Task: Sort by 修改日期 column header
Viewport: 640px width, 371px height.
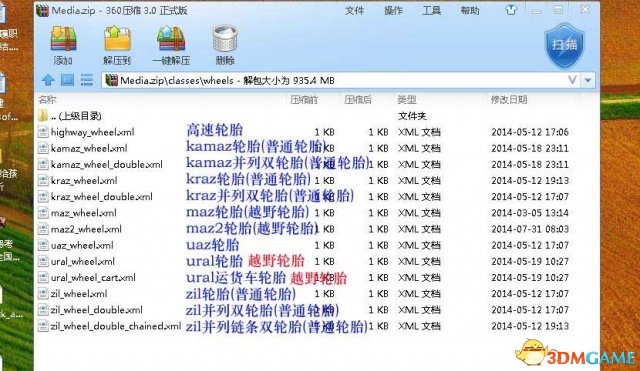Action: tap(509, 100)
